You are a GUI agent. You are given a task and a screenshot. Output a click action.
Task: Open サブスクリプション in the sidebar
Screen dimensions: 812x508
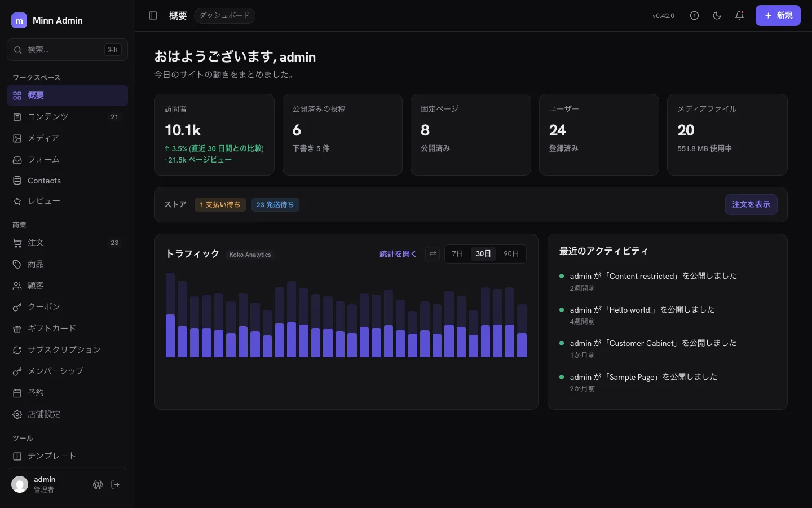pyautogui.click(x=67, y=350)
